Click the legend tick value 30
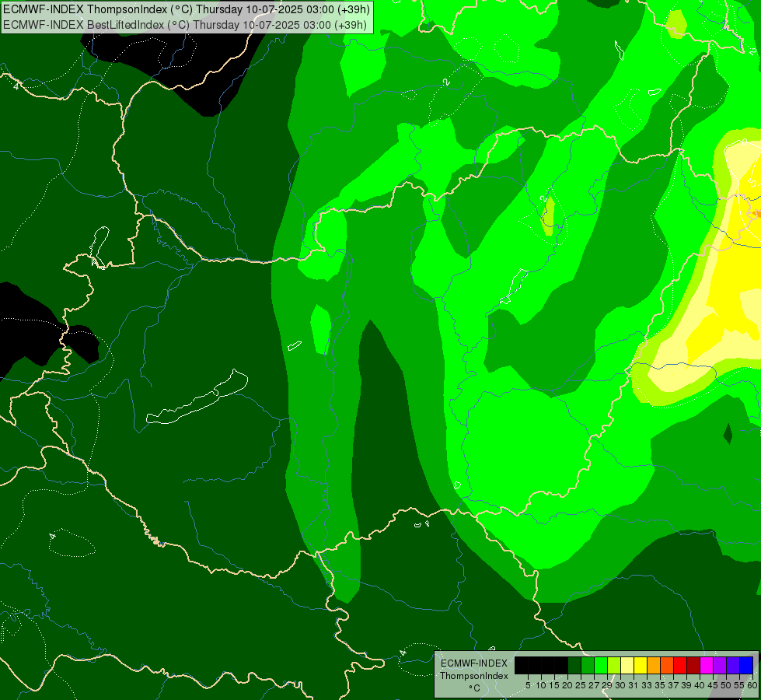 click(x=621, y=685)
